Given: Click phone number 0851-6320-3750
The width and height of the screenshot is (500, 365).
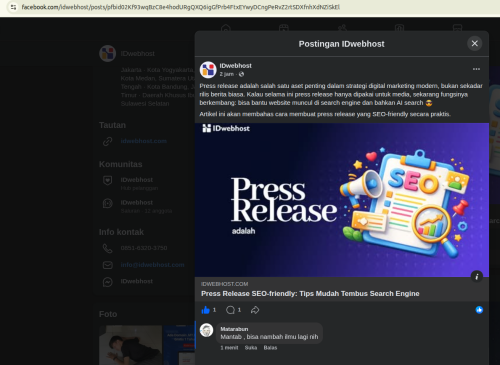Looking at the screenshot, I should tap(144, 248).
